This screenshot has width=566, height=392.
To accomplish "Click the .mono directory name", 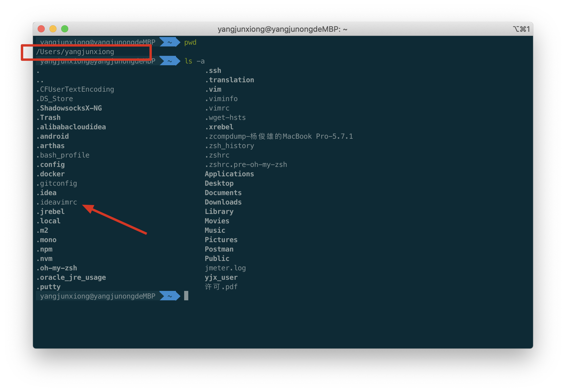I will [46, 240].
